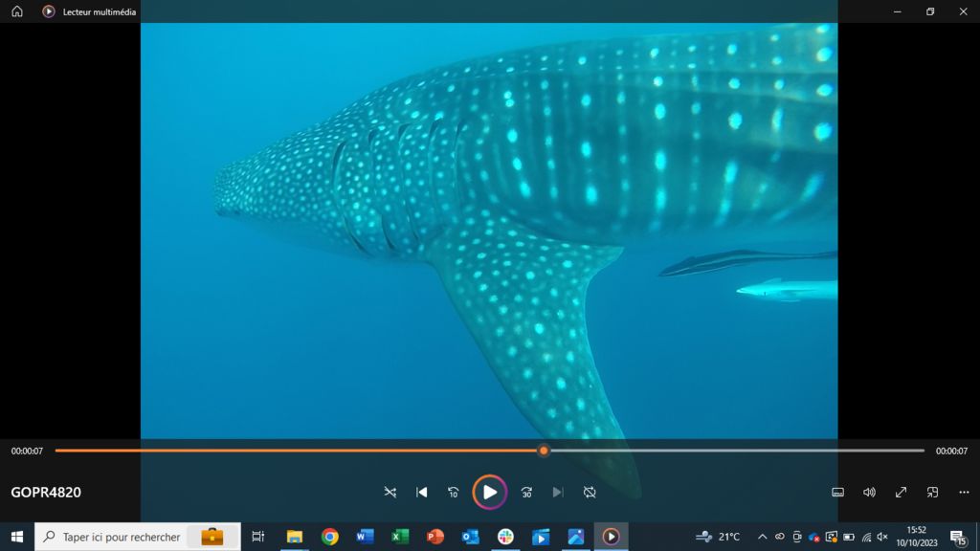Unmute sound from system tray speaker

(x=882, y=537)
